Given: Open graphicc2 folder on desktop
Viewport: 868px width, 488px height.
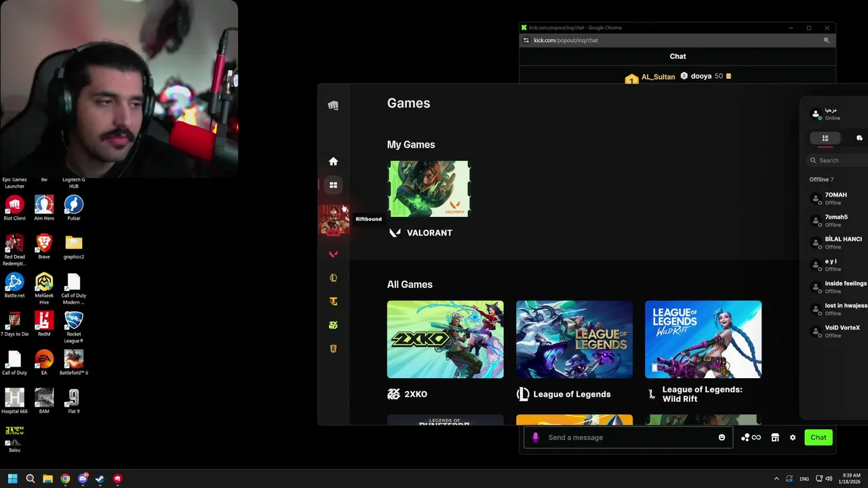Looking at the screenshot, I should click(x=74, y=247).
